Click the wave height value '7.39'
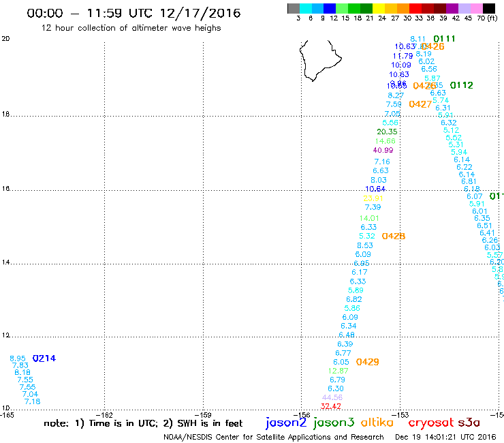504x443 pixels. [373, 207]
